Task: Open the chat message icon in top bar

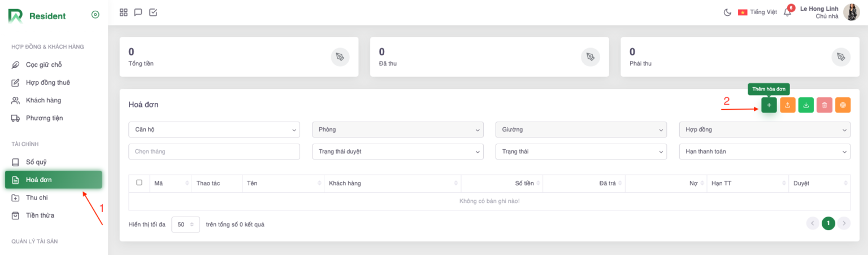Action: tap(138, 12)
